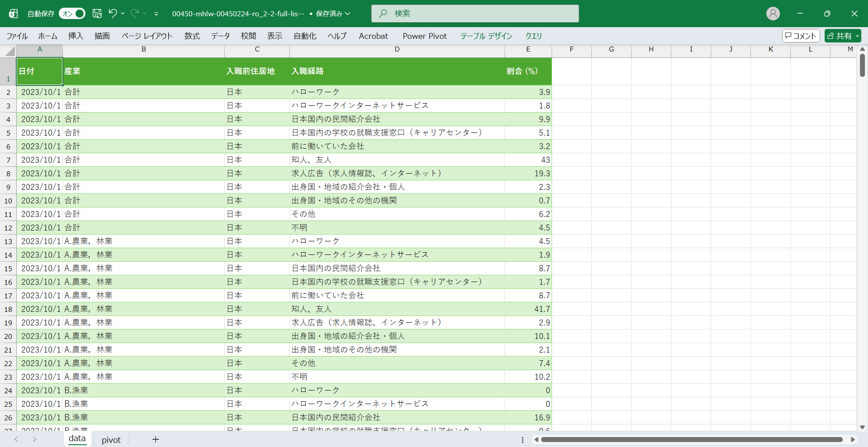
Task: Click the Undo arrow icon
Action: click(x=113, y=14)
